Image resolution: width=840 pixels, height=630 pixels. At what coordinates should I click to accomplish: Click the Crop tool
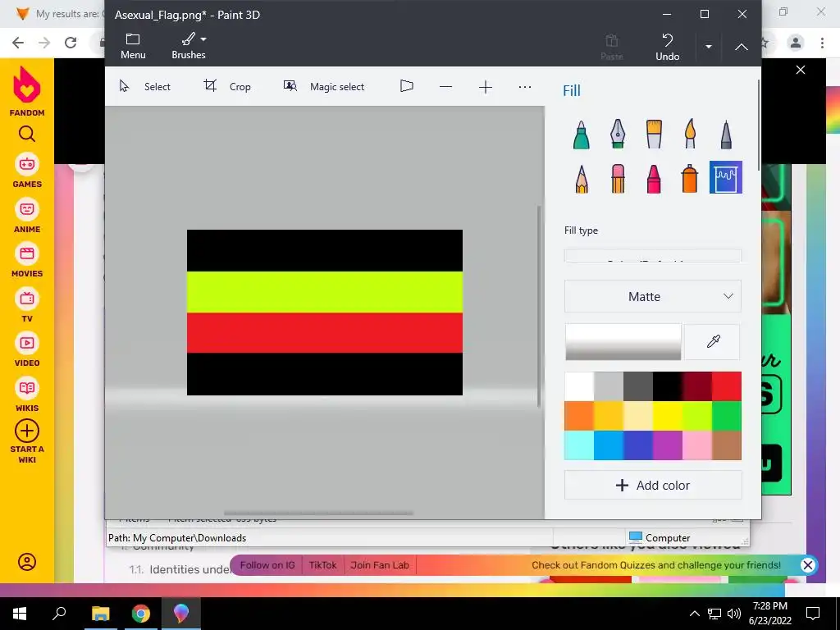227,86
